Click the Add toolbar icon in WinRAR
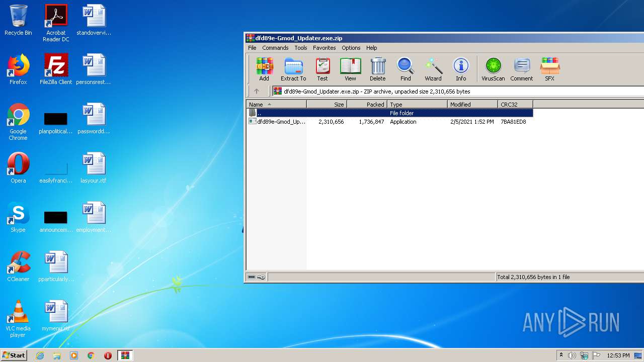644x362 pixels. click(264, 69)
